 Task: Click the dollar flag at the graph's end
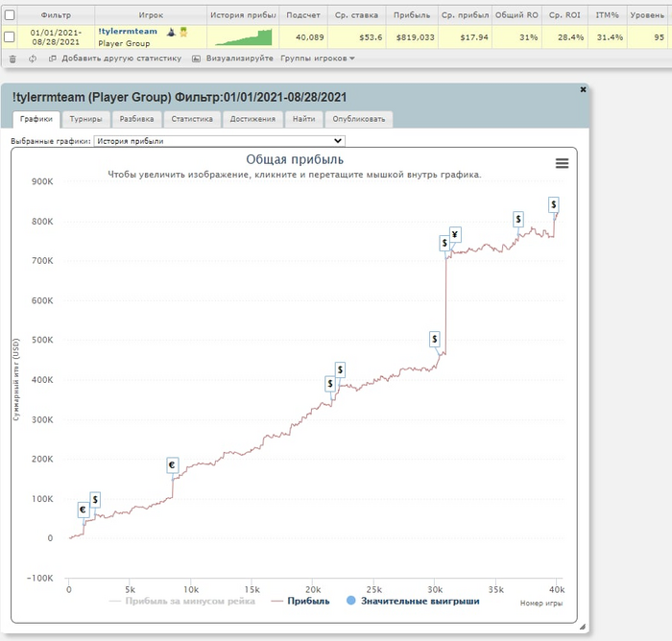[x=554, y=204]
